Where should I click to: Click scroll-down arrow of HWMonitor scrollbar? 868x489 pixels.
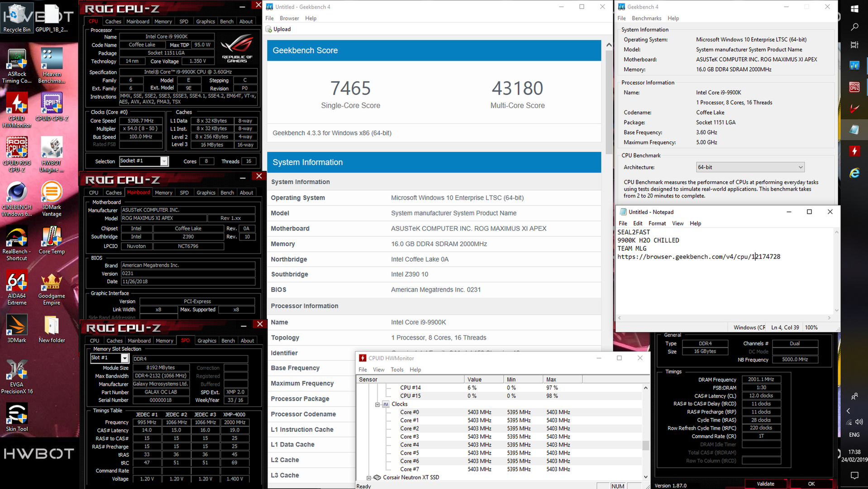click(x=645, y=477)
